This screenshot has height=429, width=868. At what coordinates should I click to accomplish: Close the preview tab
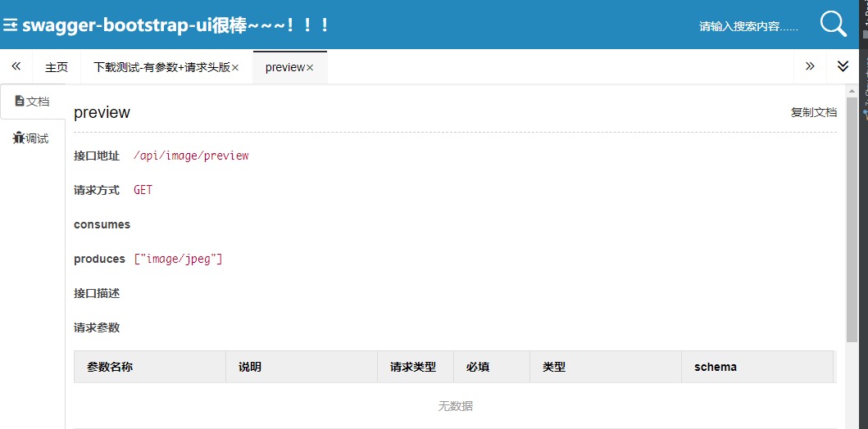(x=310, y=68)
